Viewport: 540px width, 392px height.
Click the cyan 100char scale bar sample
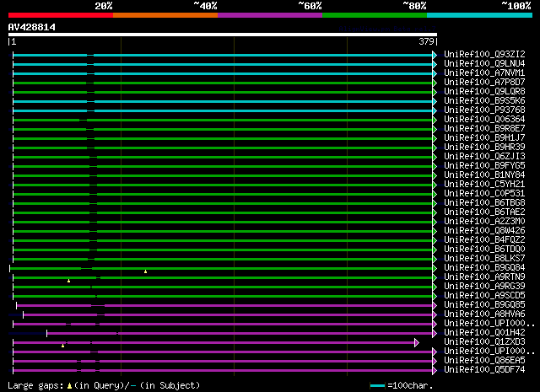(x=377, y=385)
